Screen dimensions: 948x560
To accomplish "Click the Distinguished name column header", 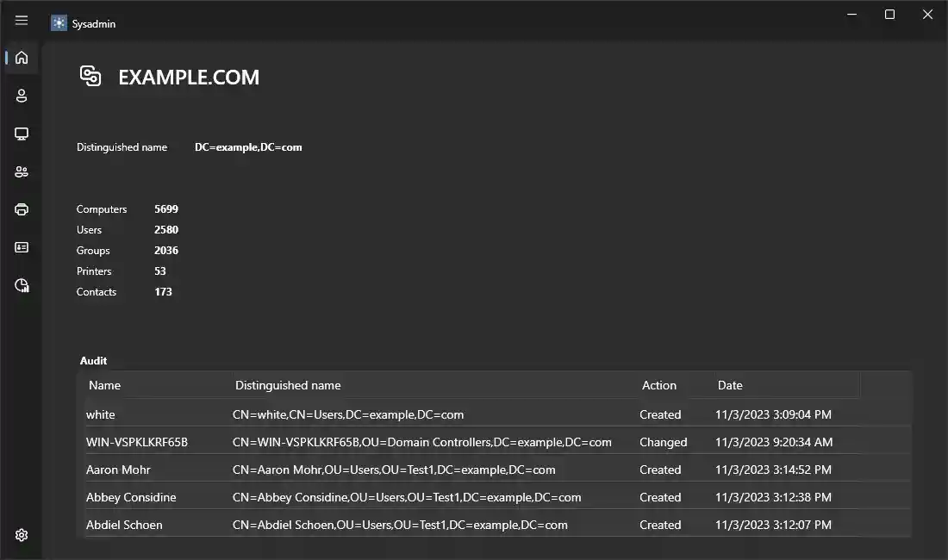I will click(x=288, y=385).
